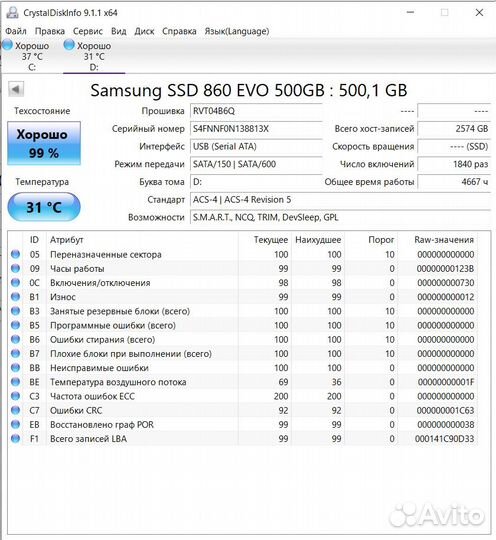Click status circle of attribute 0C
Screen dimensions: 496x540
point(16,282)
